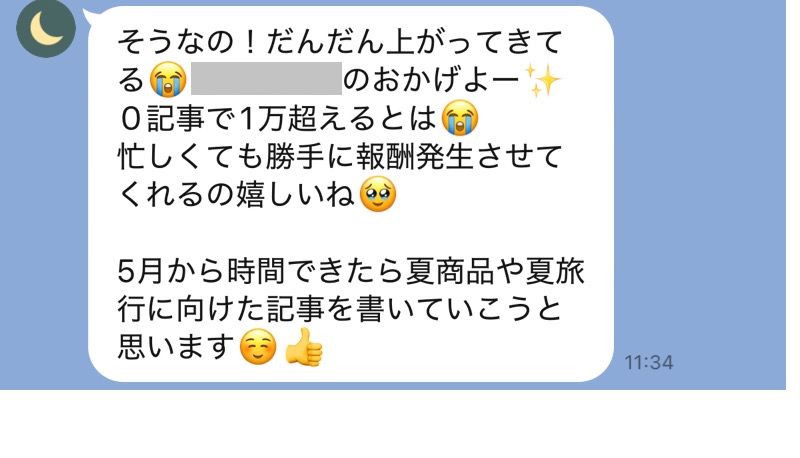Image resolution: width=800 pixels, height=458 pixels.
Task: Select the gray redacted name block
Action: click(x=266, y=79)
